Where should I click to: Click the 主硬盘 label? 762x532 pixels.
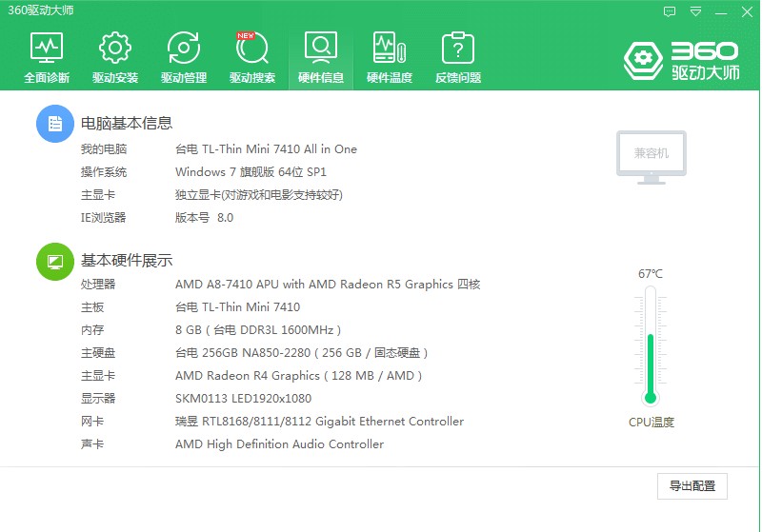tap(98, 353)
